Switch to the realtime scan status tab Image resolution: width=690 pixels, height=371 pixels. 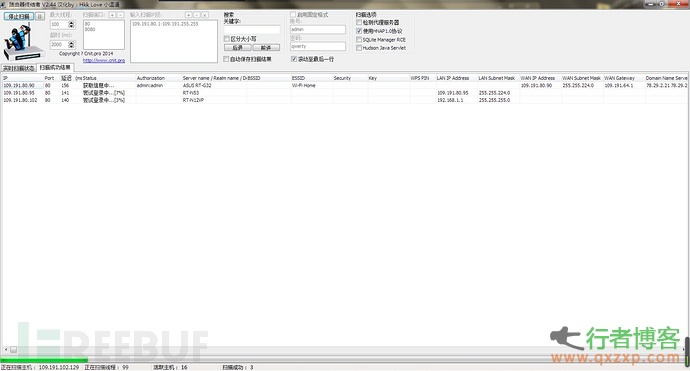[18, 68]
